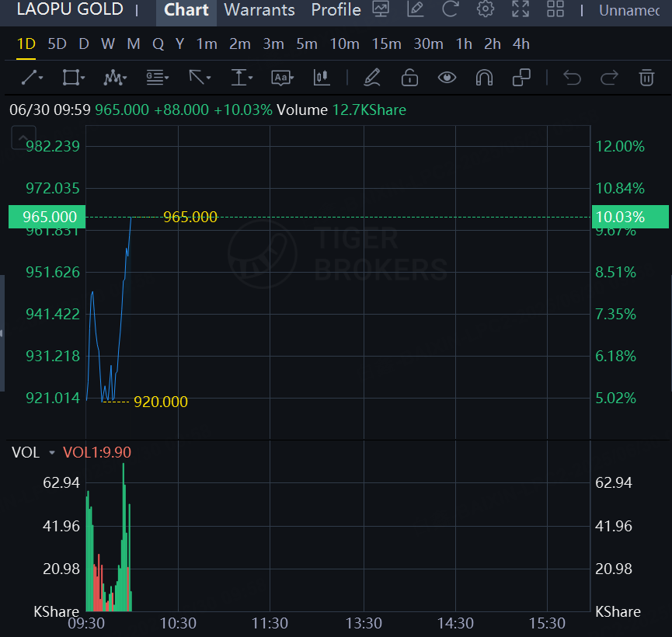Open the grid layout icon

click(x=555, y=10)
